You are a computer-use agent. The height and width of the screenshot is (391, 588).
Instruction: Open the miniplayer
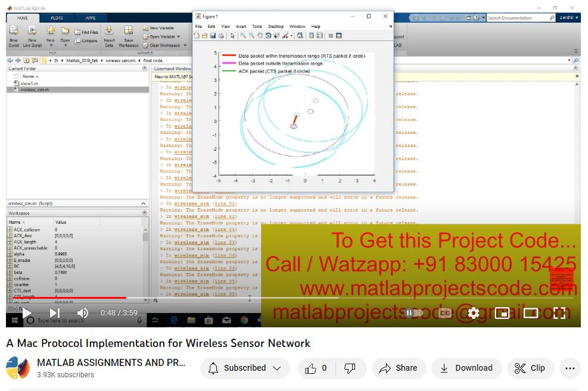click(x=502, y=313)
